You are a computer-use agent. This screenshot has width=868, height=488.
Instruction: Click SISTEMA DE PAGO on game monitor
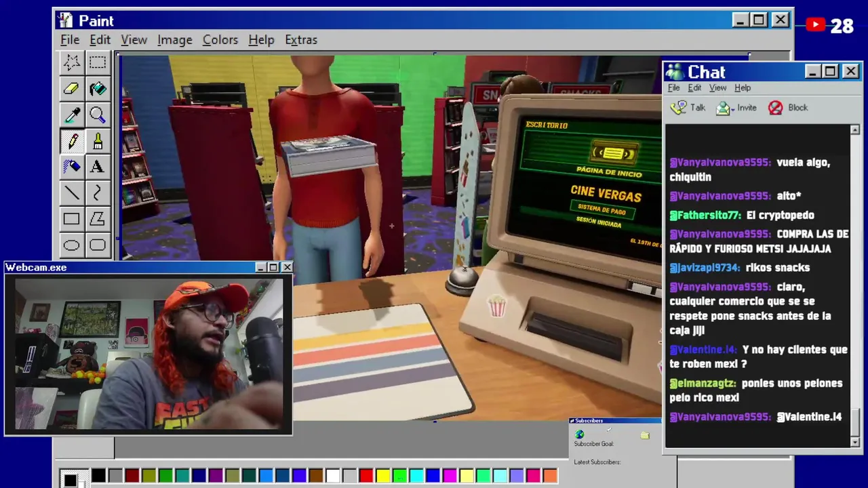(601, 209)
